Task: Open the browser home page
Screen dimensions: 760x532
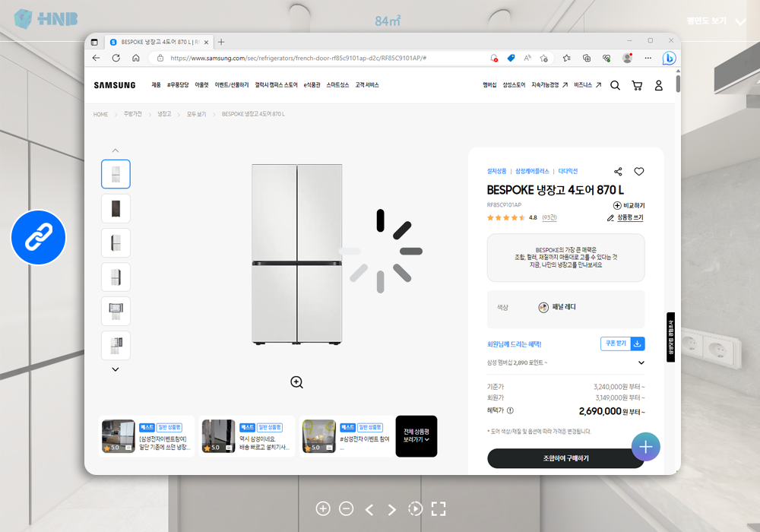Action: pyautogui.click(x=136, y=59)
